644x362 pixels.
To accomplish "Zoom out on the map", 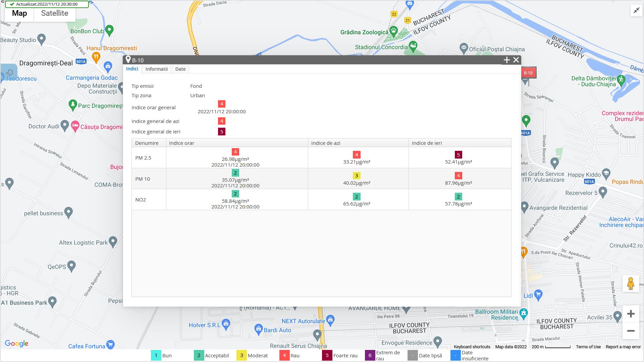I will pyautogui.click(x=631, y=331).
